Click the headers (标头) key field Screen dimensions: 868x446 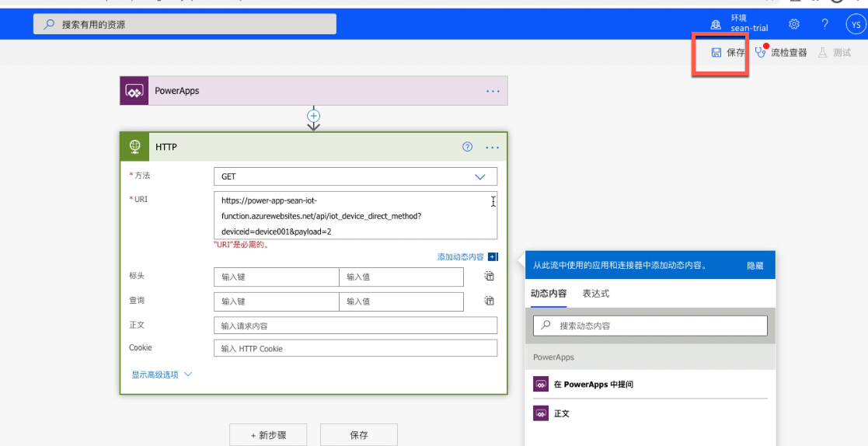pyautogui.click(x=276, y=277)
